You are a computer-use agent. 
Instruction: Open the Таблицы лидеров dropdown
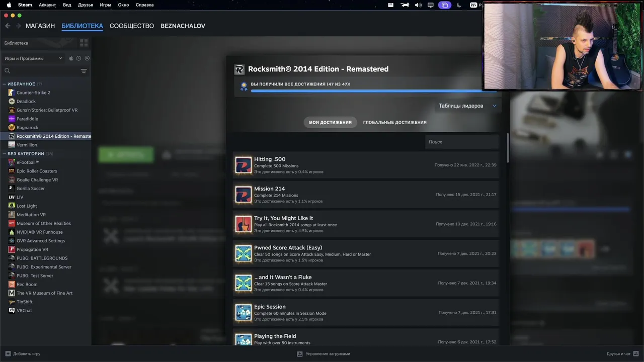click(x=467, y=106)
